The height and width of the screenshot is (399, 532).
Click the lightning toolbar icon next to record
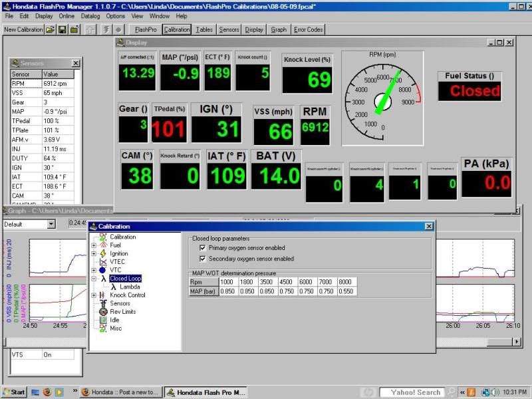[x=106, y=29]
